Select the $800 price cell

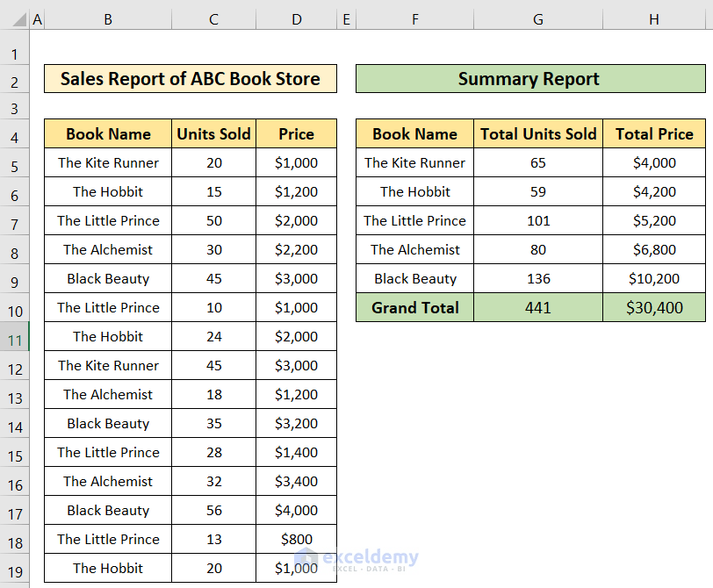pyautogui.click(x=296, y=539)
